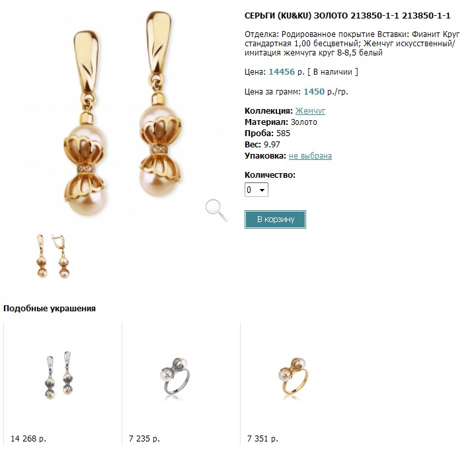The width and height of the screenshot is (476, 460).
Task: Select the small earrings thumbnail below photo
Action: [54, 256]
